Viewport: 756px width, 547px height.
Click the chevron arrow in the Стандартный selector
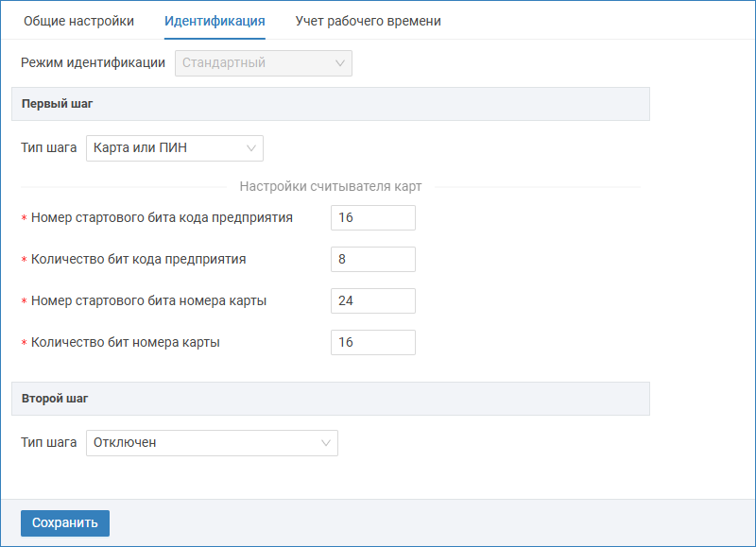tap(340, 63)
